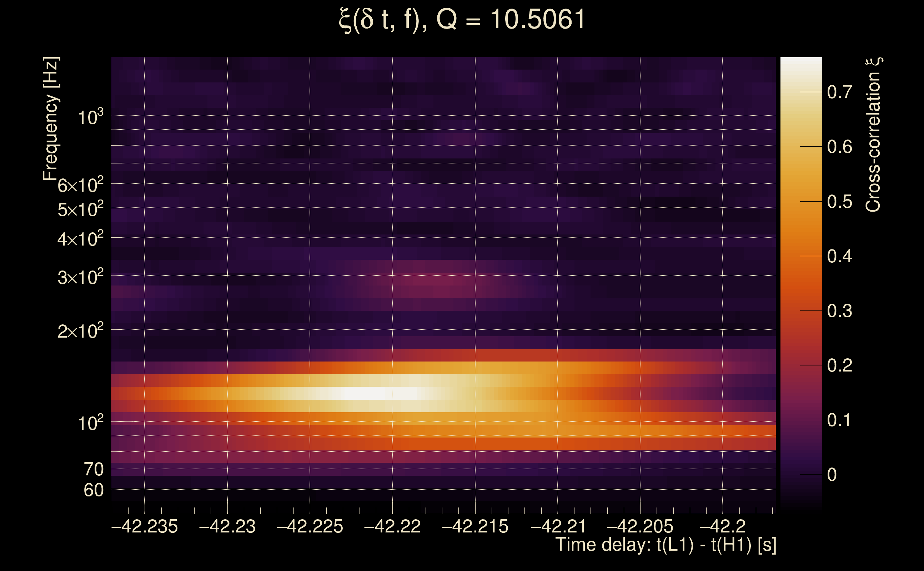
Task: Click the 70 Hz frequency tick label
Action: pos(93,469)
